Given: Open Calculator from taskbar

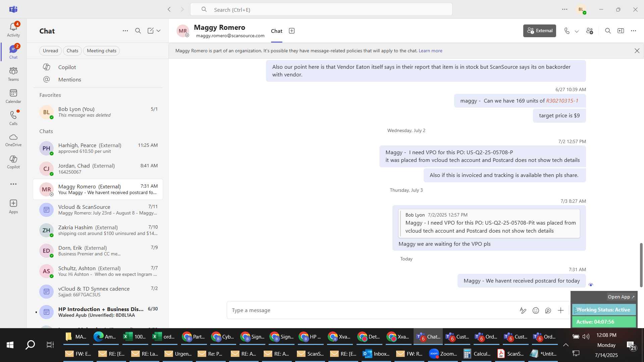Looking at the screenshot, I should (477, 354).
